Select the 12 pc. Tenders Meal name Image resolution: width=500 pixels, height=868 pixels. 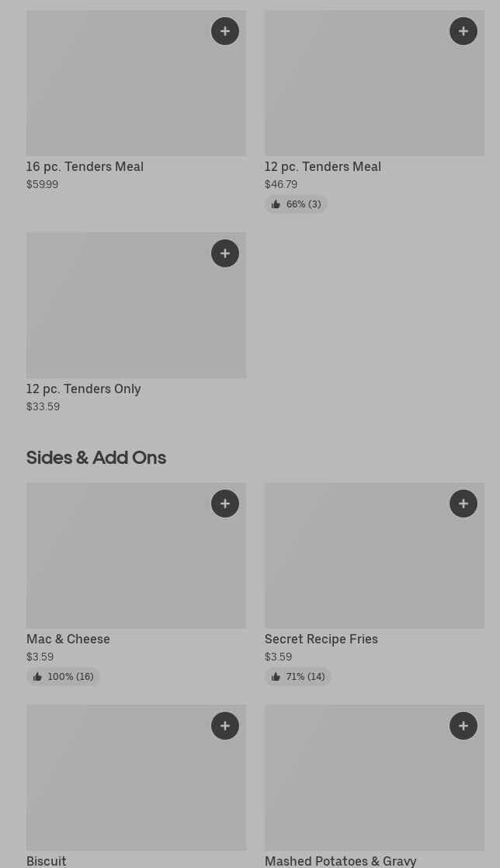(x=322, y=166)
